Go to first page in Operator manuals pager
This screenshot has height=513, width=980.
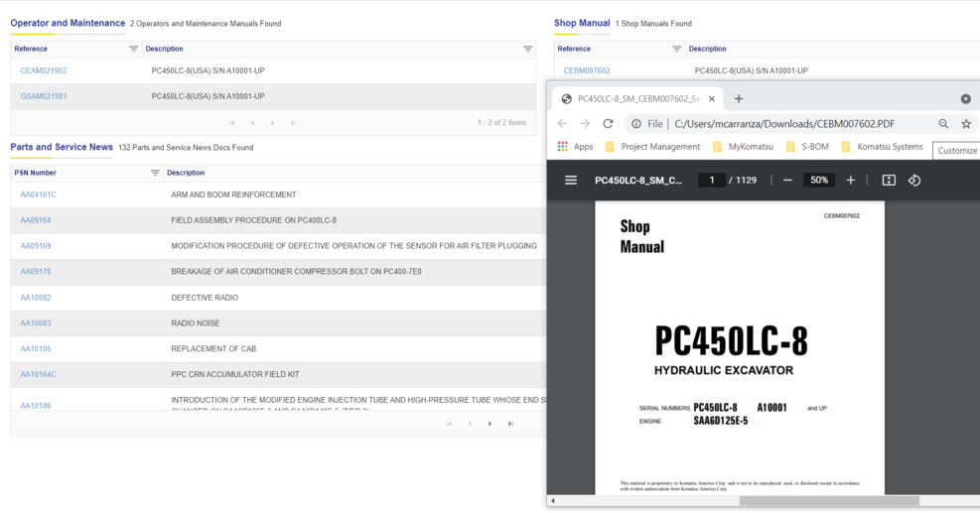[232, 123]
